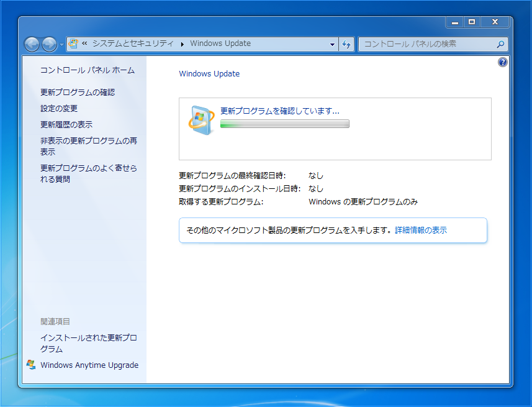This screenshot has height=407, width=532.
Task: Open recent pages dropdown beside navigation arrows
Action: (61, 45)
